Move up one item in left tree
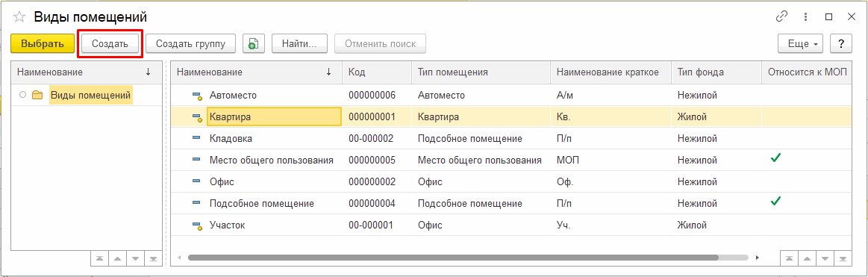 click(117, 259)
